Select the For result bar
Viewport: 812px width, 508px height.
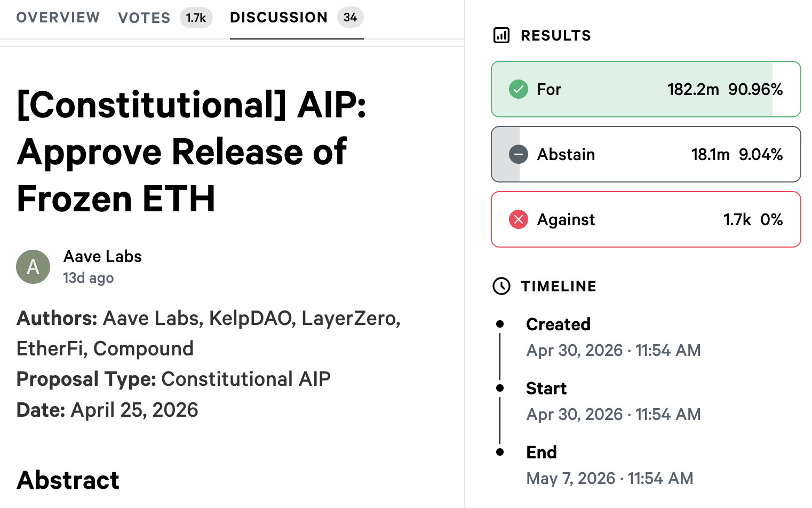(646, 89)
